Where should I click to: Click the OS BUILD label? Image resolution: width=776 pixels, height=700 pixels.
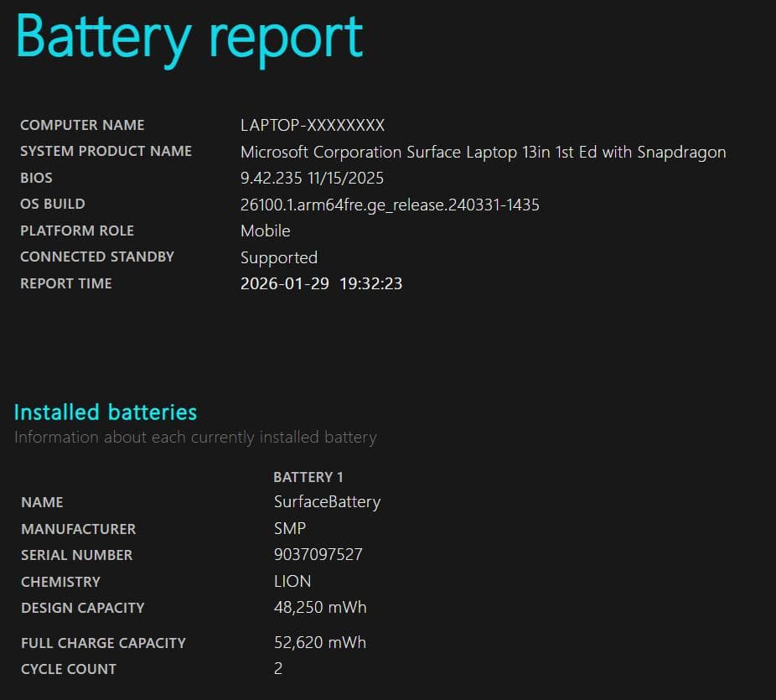(53, 204)
